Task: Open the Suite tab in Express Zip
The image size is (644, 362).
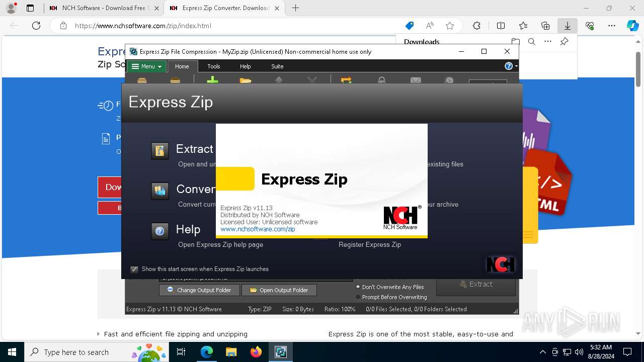Action: 277,66
